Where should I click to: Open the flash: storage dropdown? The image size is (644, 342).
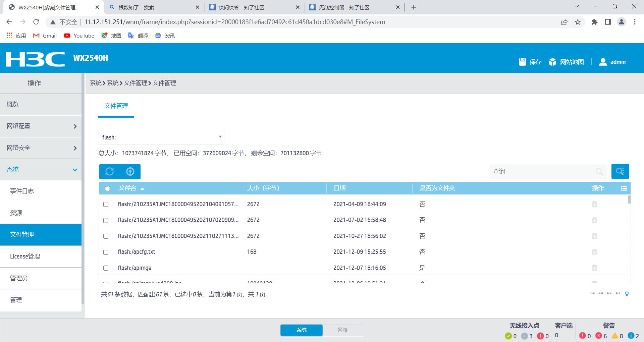click(x=161, y=137)
